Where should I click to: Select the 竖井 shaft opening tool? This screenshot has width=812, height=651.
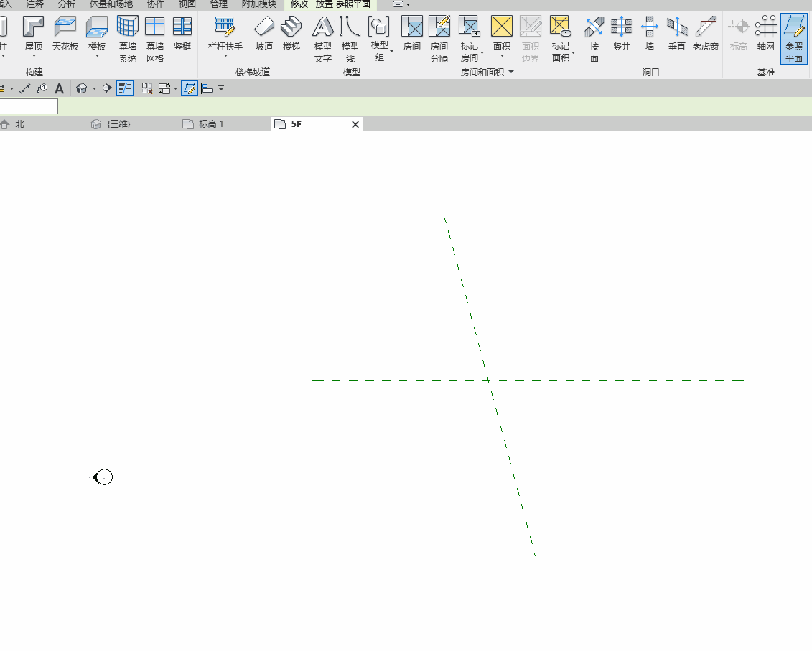(x=622, y=34)
